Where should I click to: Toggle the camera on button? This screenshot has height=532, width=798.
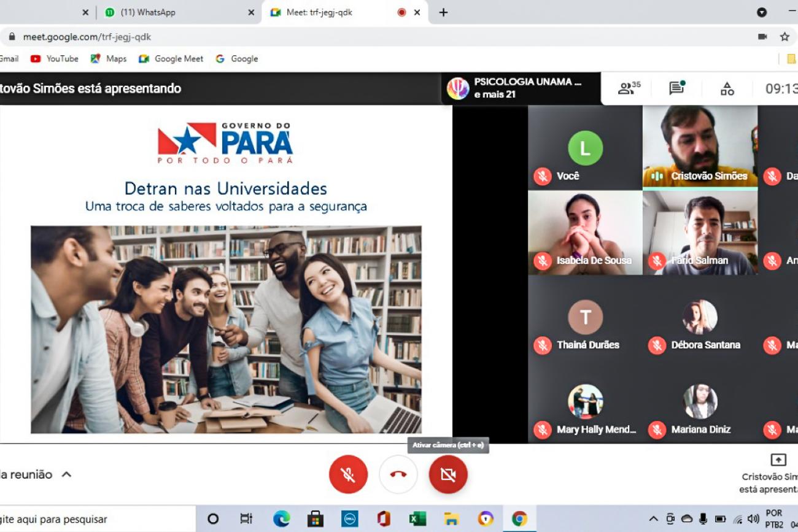pos(448,474)
